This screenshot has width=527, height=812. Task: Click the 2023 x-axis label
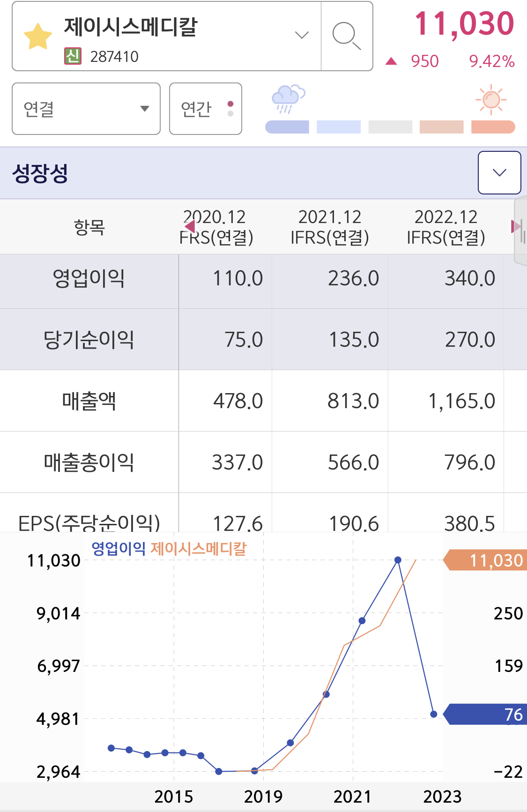[442, 797]
